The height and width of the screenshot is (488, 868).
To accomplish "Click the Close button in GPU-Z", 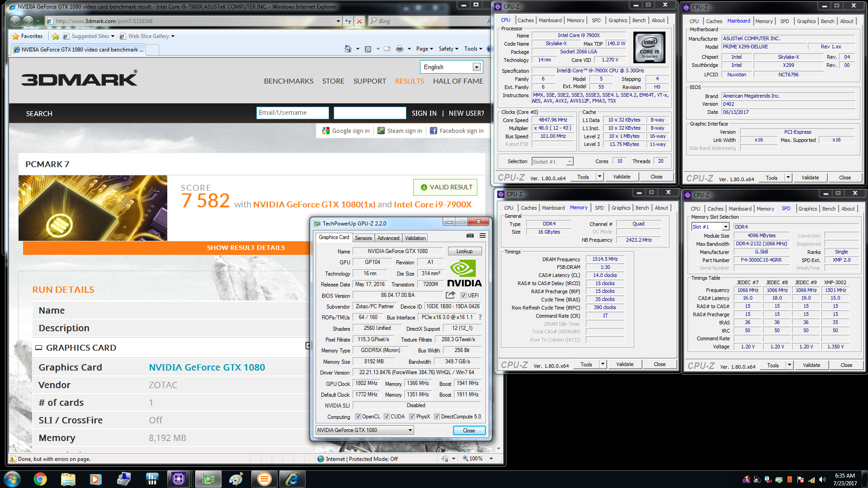I will click(x=469, y=431).
